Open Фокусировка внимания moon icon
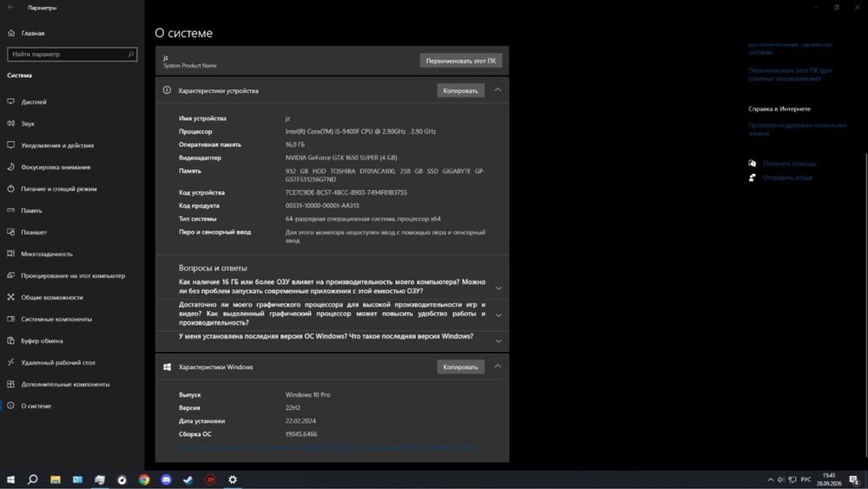Screen dimensions: 868x489 (11, 167)
